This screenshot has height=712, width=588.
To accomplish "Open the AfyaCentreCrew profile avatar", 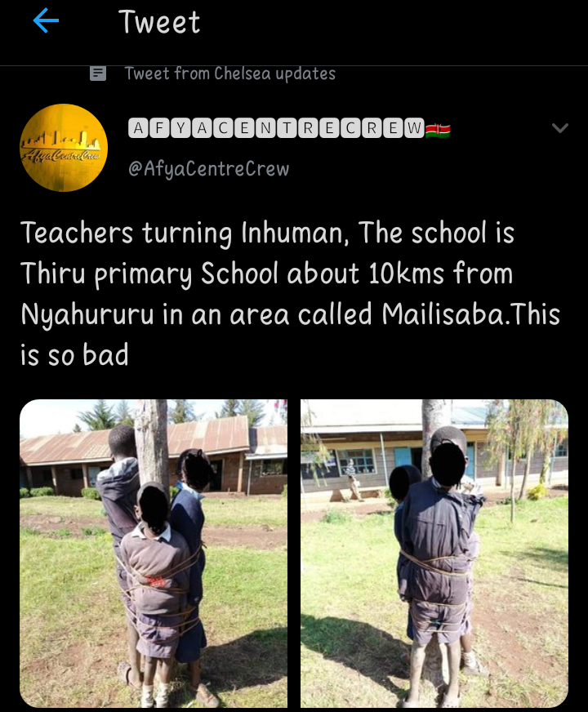I will pos(64,148).
